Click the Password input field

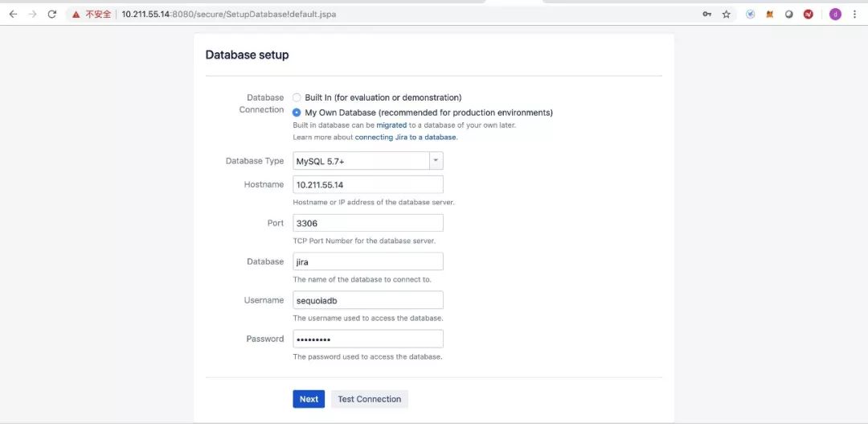[x=368, y=339]
